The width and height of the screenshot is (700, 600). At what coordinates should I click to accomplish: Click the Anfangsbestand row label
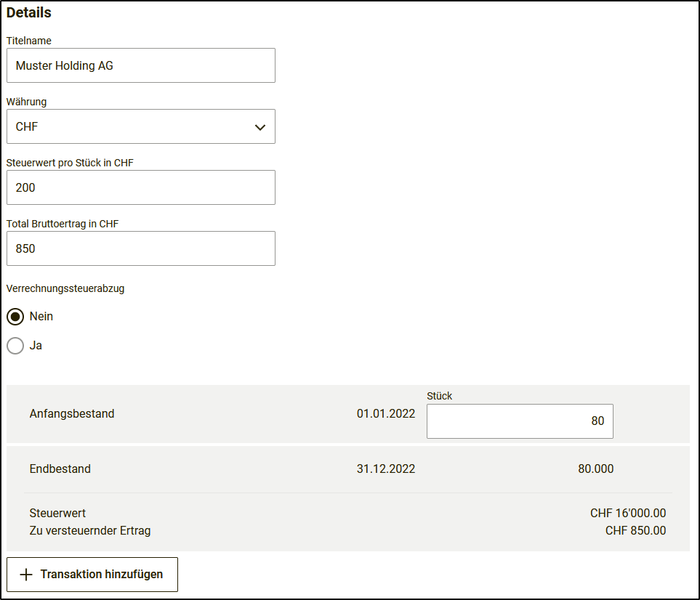pyautogui.click(x=72, y=413)
